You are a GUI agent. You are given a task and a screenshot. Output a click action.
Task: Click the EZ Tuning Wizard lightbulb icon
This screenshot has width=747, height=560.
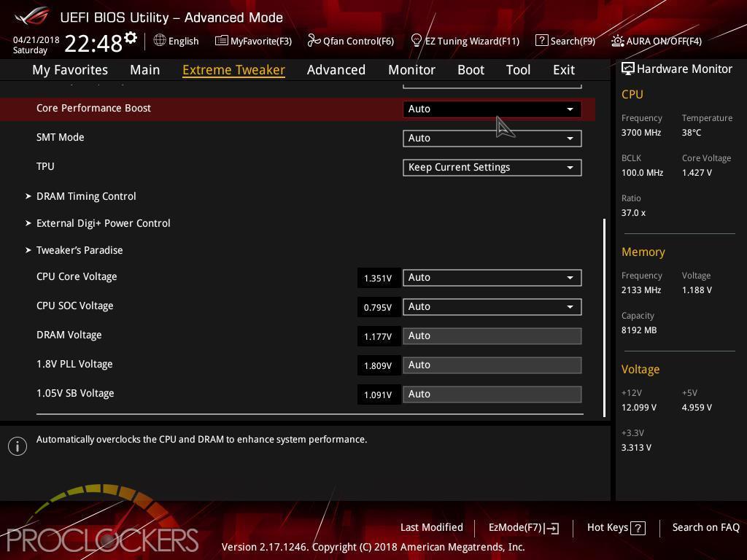(416, 41)
